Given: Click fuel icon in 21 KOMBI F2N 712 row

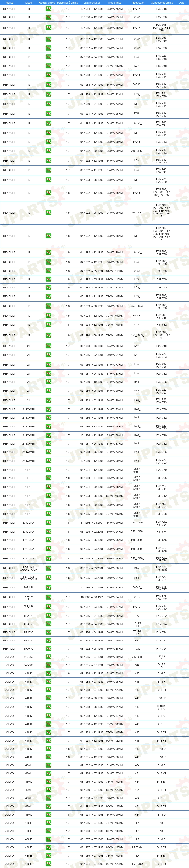Looking at the screenshot, I should pyautogui.click(x=49, y=418).
